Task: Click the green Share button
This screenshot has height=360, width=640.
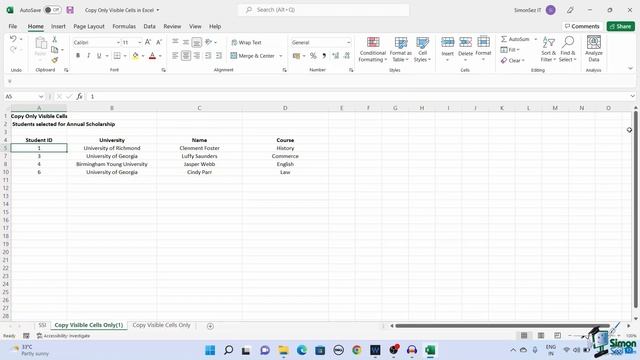Action: [620, 26]
